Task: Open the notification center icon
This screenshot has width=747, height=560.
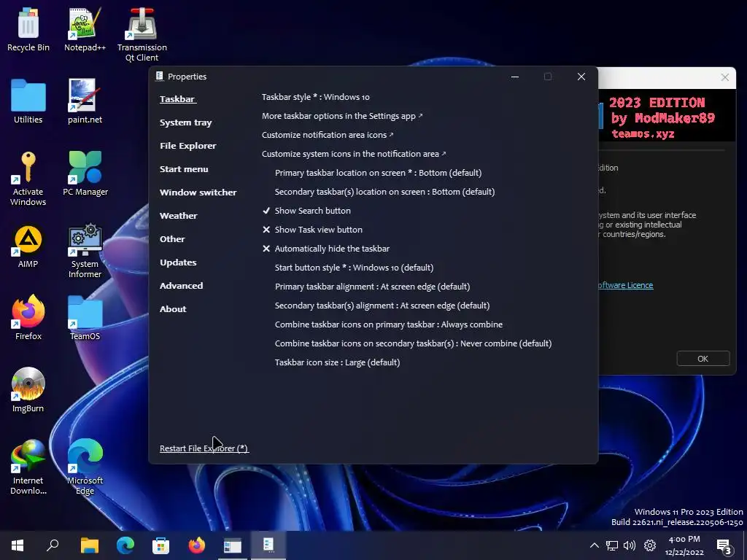Action: coord(724,546)
